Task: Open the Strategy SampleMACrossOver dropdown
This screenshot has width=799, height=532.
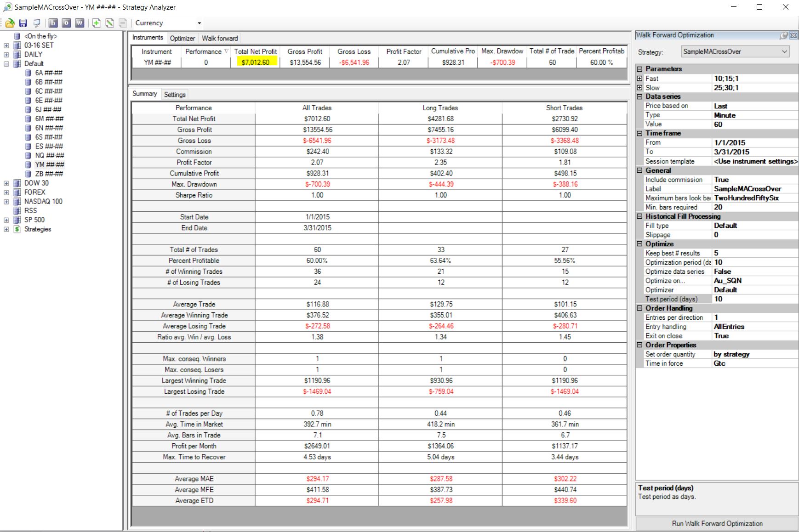Action: 784,52
